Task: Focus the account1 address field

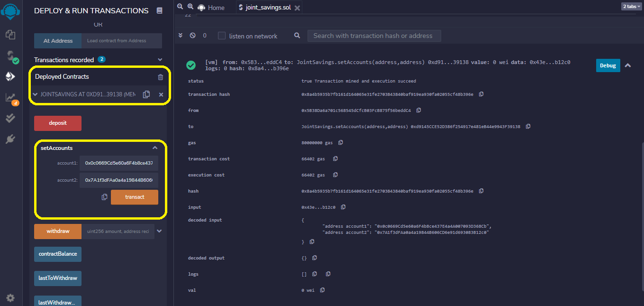Action: (x=119, y=163)
